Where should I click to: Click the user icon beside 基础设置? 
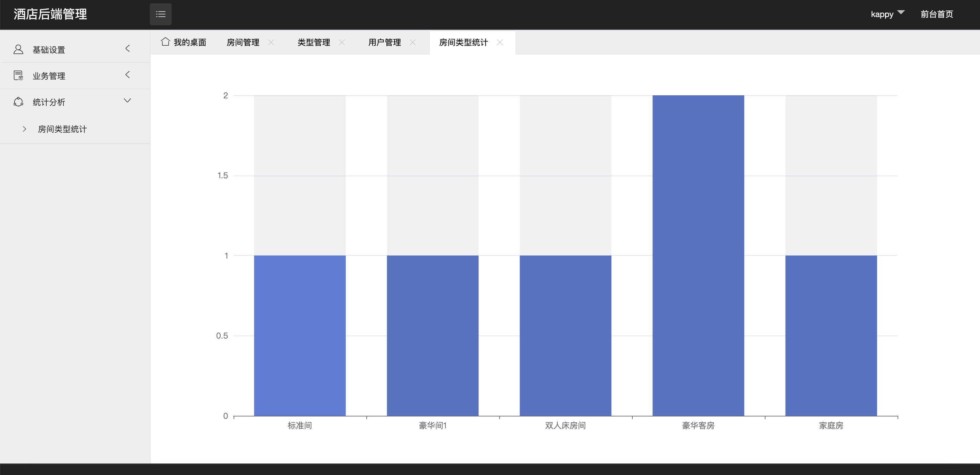(x=18, y=49)
